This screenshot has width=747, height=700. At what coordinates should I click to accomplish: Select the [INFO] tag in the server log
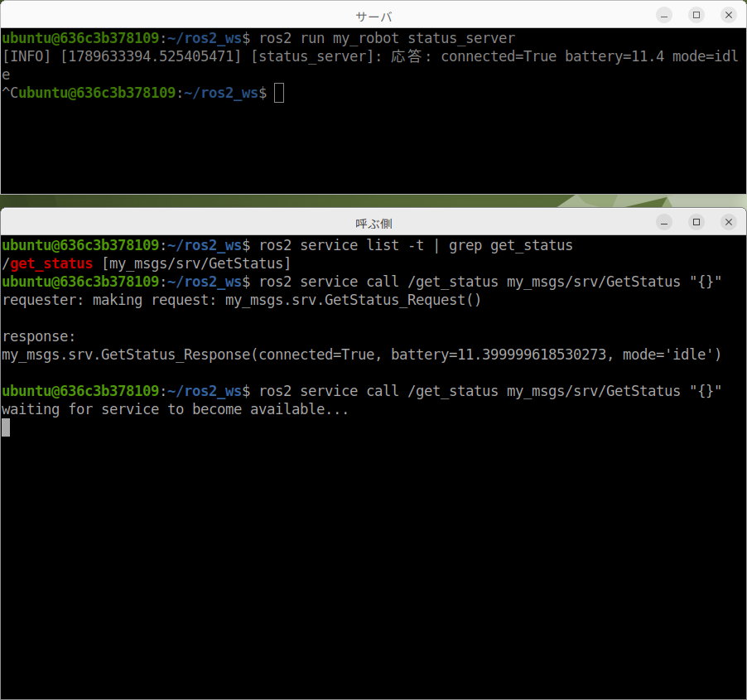[27, 56]
